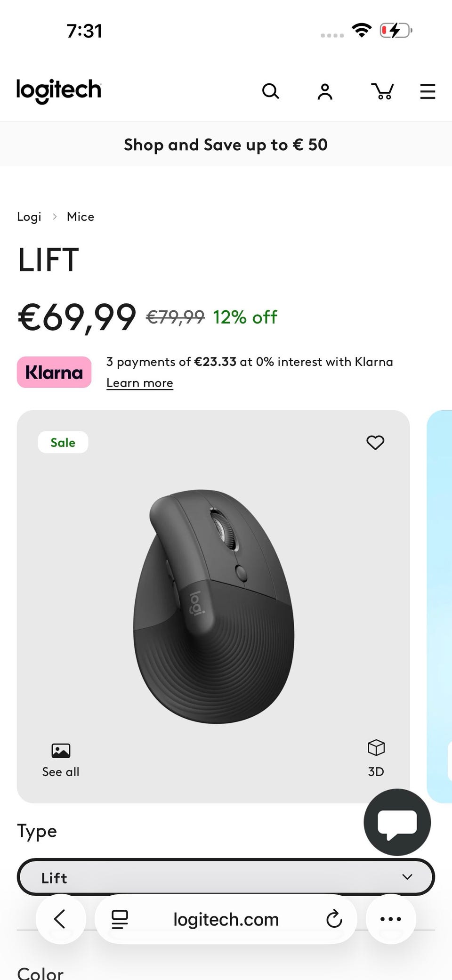Viewport: 452px width, 980px height.
Task: Reload the page with the refresh icon
Action: pyautogui.click(x=334, y=919)
